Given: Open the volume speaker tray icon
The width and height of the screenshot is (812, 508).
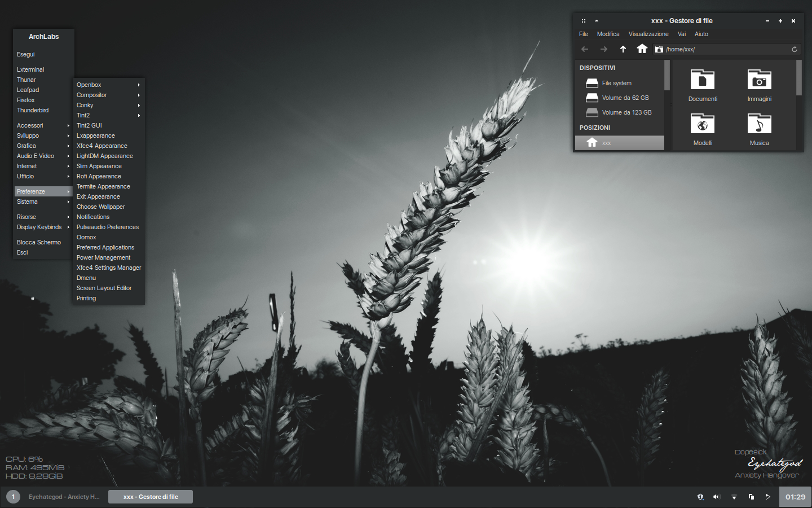Looking at the screenshot, I should click(x=717, y=497).
